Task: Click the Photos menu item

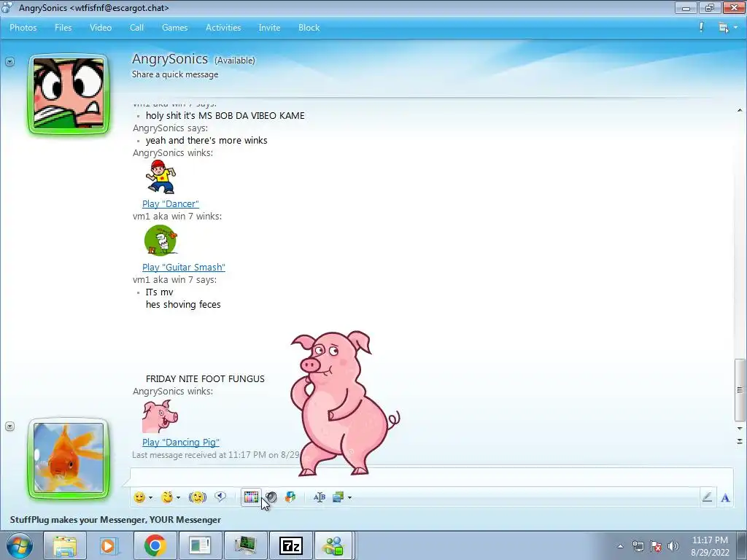Action: click(x=23, y=28)
